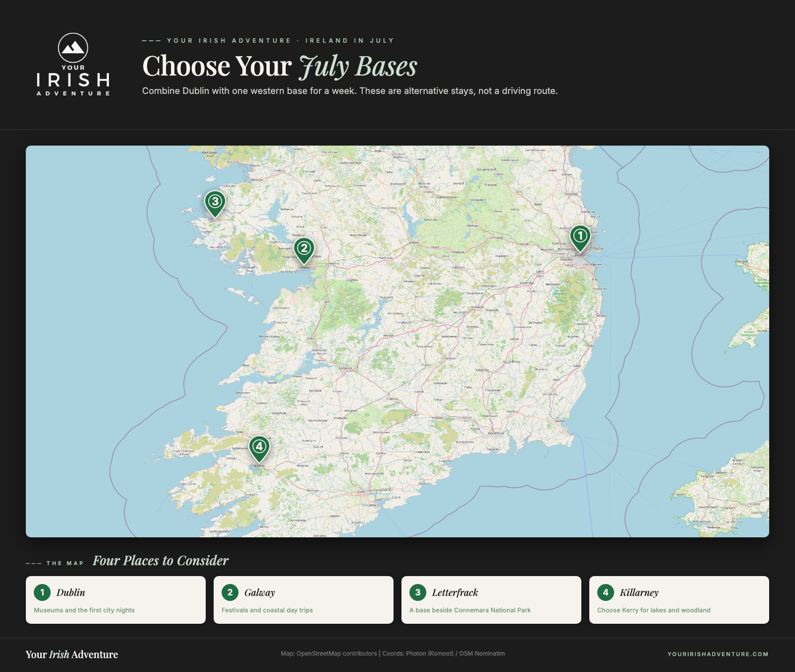
Task: Select map pin number 2 at Galway
Action: (304, 251)
